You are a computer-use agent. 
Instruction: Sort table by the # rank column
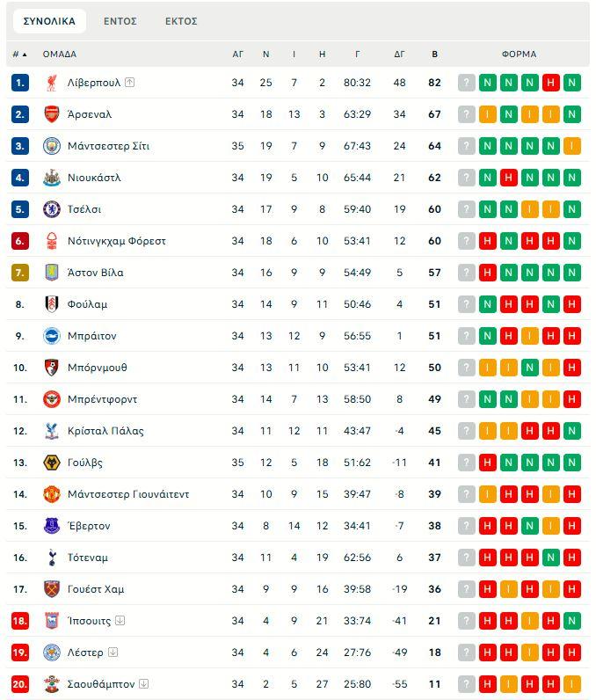[x=19, y=55]
